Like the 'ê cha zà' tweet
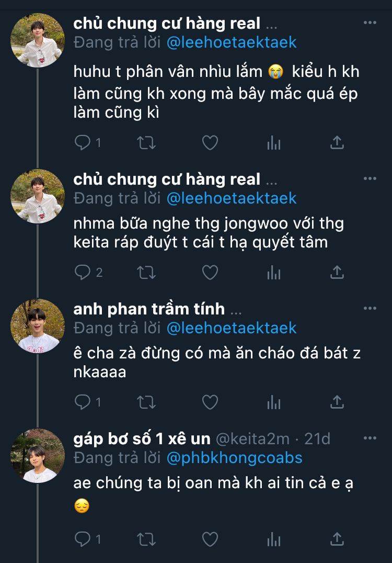Screen dimensions: 392x563 [210, 402]
